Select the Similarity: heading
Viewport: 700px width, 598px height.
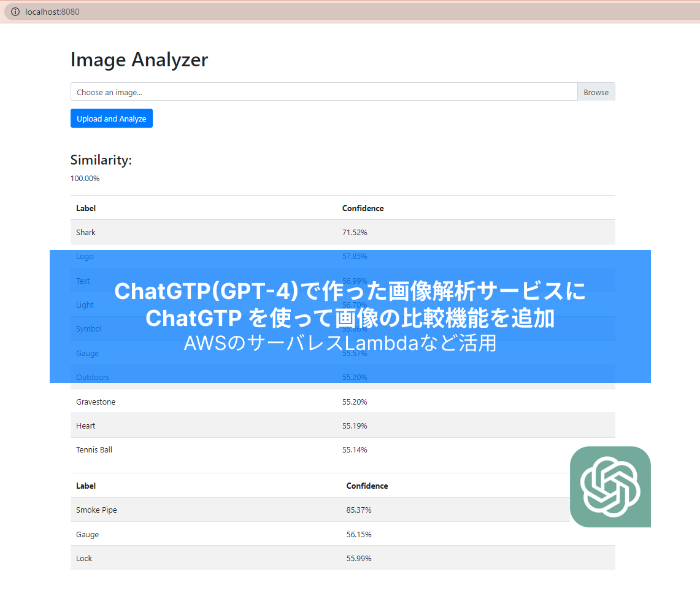101,160
